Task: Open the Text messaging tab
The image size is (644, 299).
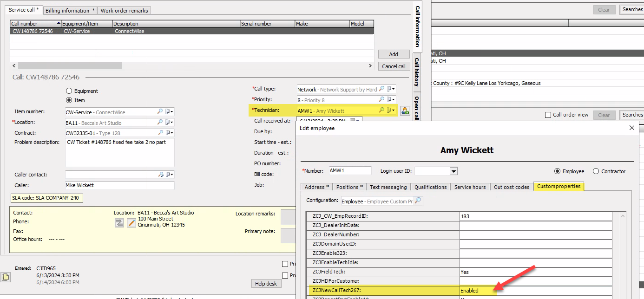Action: (x=388, y=187)
